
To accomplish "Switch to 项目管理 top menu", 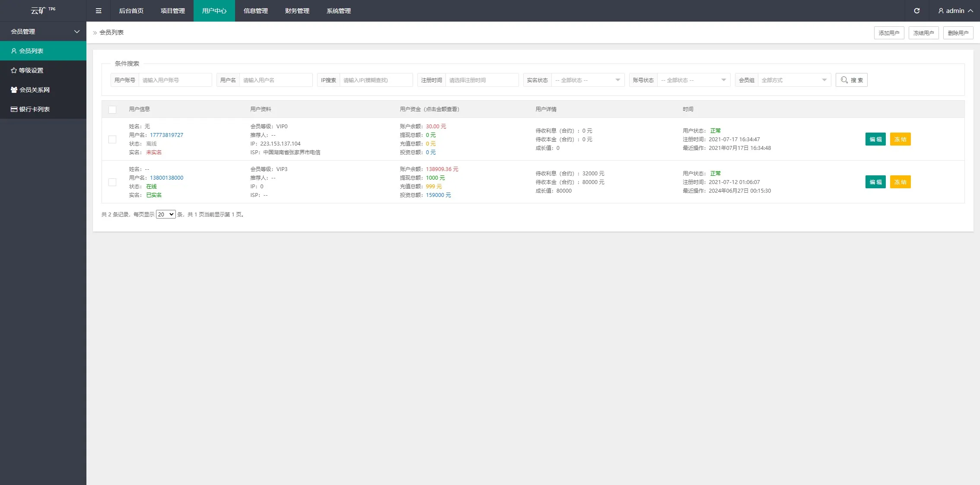I will coord(172,11).
